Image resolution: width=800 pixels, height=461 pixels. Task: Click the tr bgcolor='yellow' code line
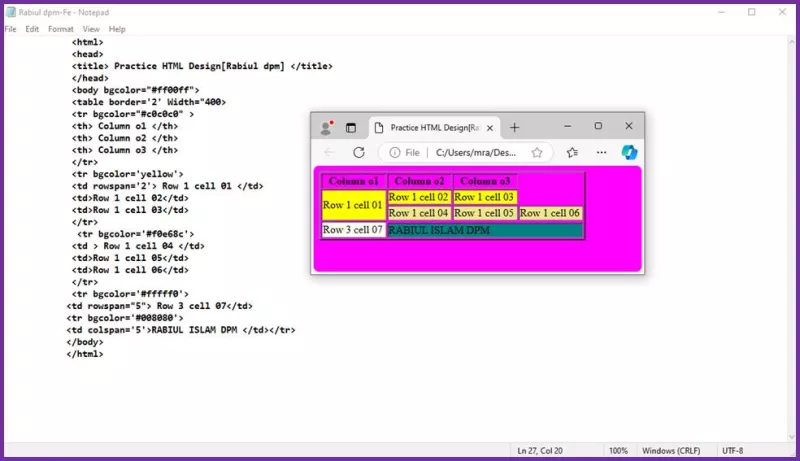[128, 174]
